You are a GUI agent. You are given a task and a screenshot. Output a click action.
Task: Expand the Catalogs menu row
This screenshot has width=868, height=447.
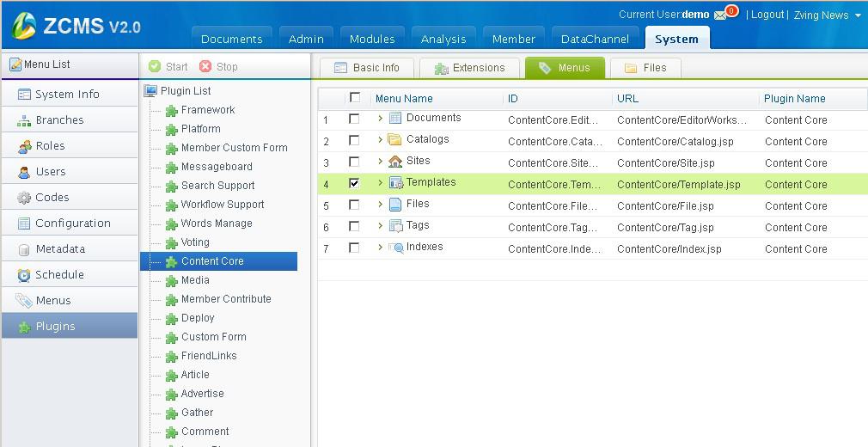coord(380,140)
